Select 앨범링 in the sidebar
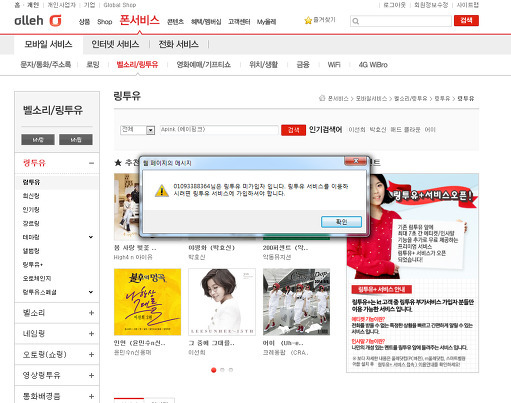 31,251
